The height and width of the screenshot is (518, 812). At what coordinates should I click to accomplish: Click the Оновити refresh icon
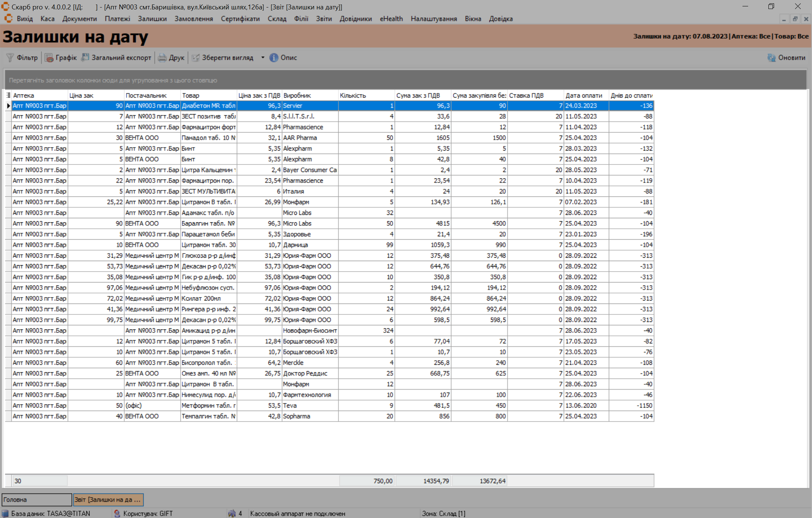pyautogui.click(x=771, y=57)
